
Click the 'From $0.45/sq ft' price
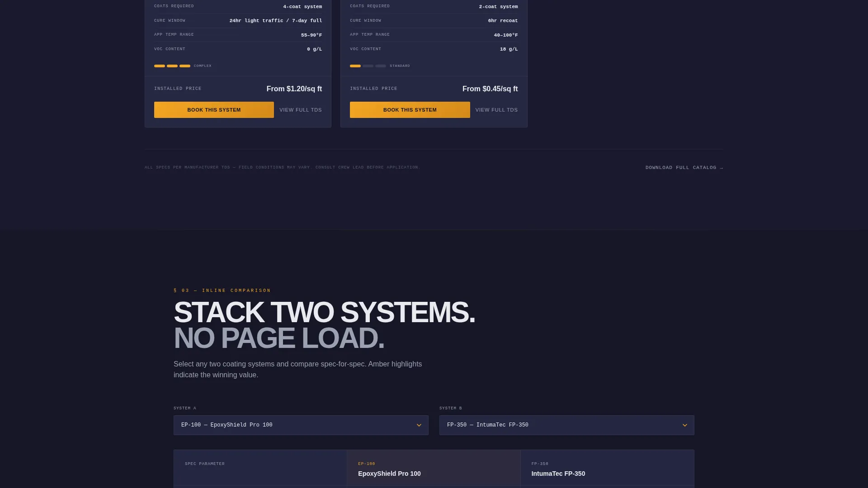point(490,89)
